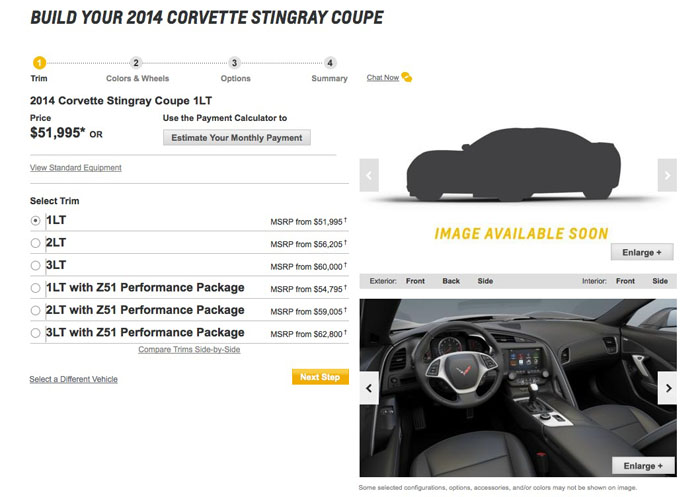700x497 pixels.
Task: Open the Chat Now link
Action: [x=383, y=78]
